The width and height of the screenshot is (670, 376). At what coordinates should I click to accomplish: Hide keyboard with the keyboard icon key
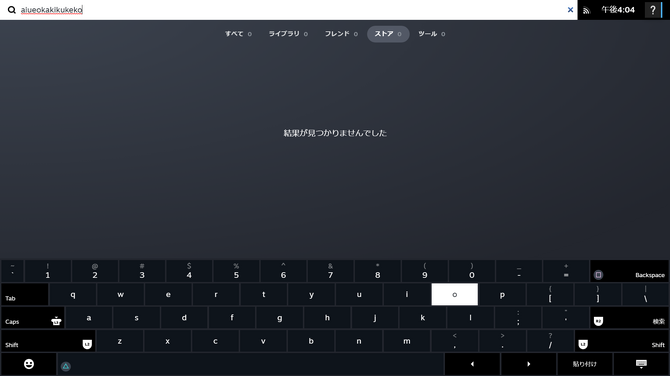point(641,364)
